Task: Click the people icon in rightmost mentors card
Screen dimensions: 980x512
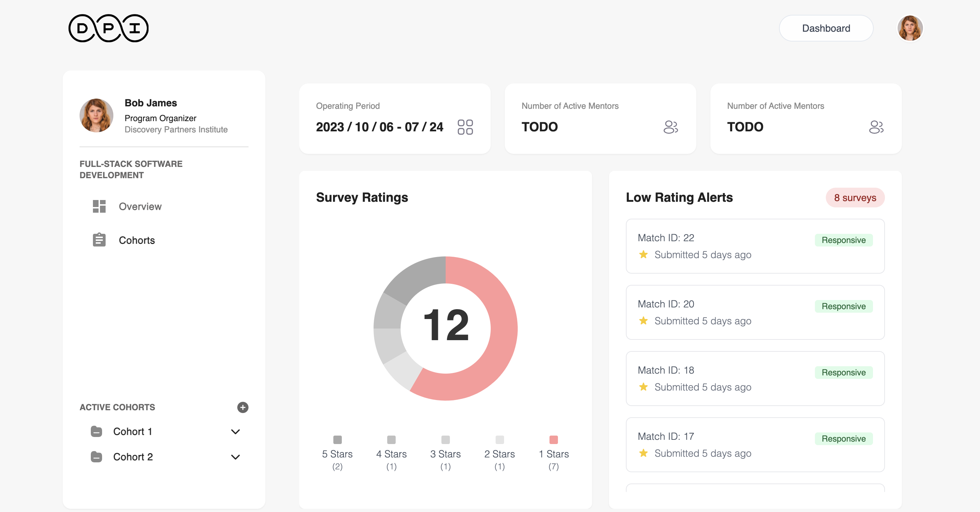Action: pos(876,127)
